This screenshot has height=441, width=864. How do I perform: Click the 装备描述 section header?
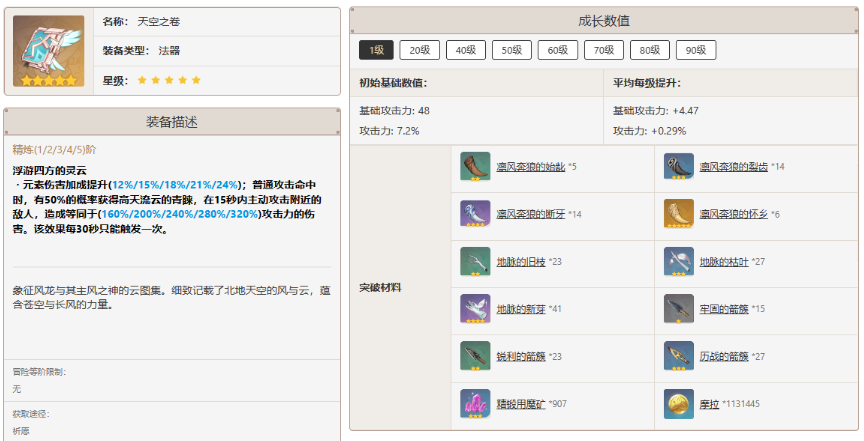pyautogui.click(x=172, y=122)
